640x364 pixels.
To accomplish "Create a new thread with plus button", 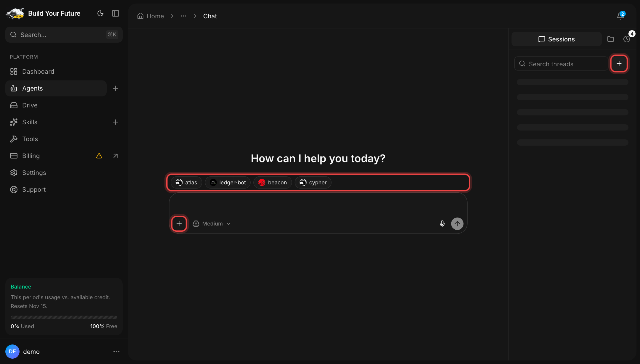I will [619, 63].
